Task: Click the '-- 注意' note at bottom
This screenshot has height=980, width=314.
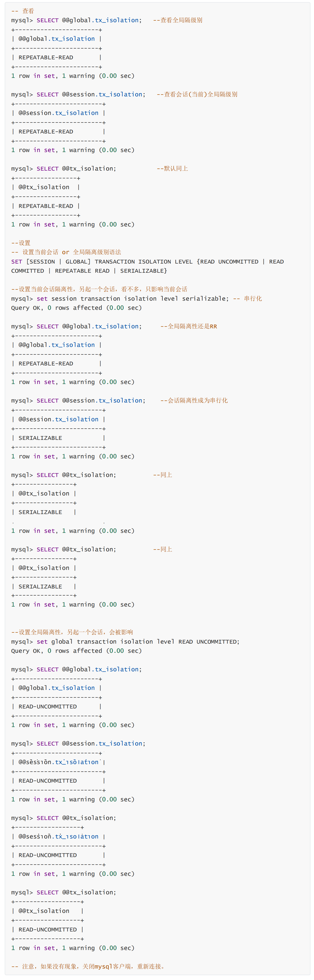Action: pos(87,966)
